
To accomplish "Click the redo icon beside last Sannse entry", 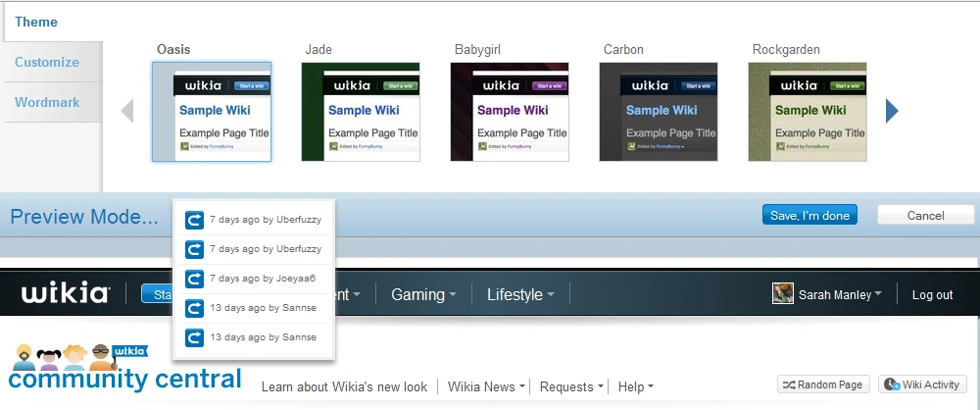I will (194, 337).
